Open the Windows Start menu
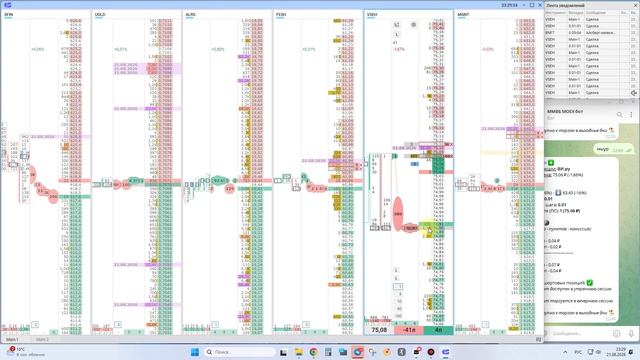This screenshot has height=360, width=640. pyautogui.click(x=195, y=352)
